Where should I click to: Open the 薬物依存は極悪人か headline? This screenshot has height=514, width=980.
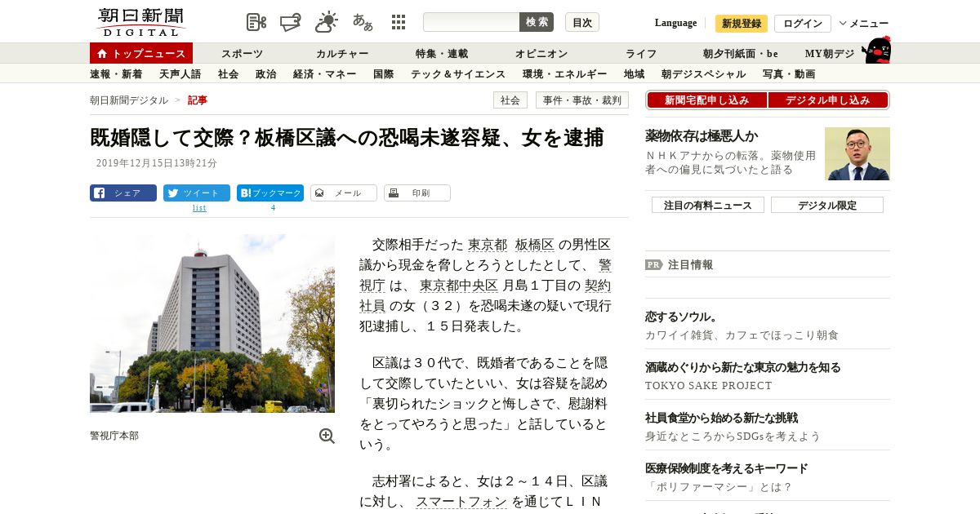(702, 135)
